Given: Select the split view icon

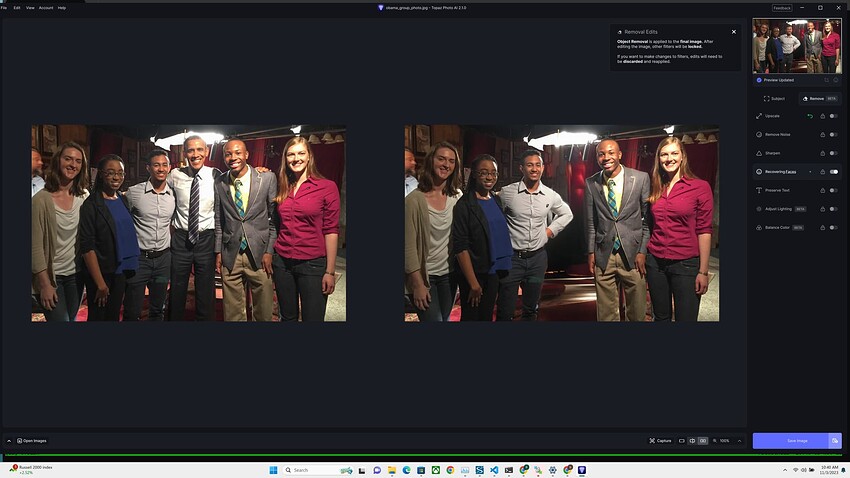Looking at the screenshot, I should 692,440.
